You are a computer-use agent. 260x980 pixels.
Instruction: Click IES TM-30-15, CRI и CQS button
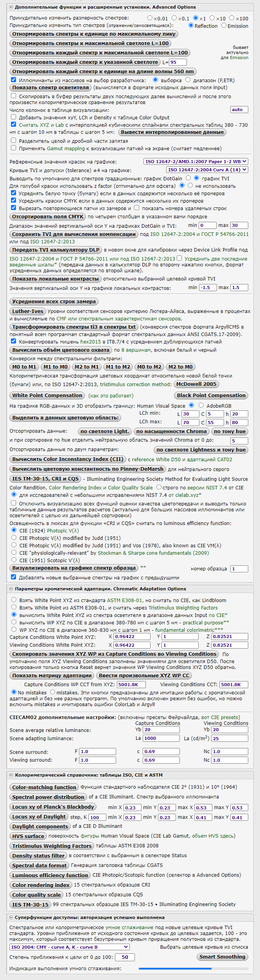tap(45, 479)
